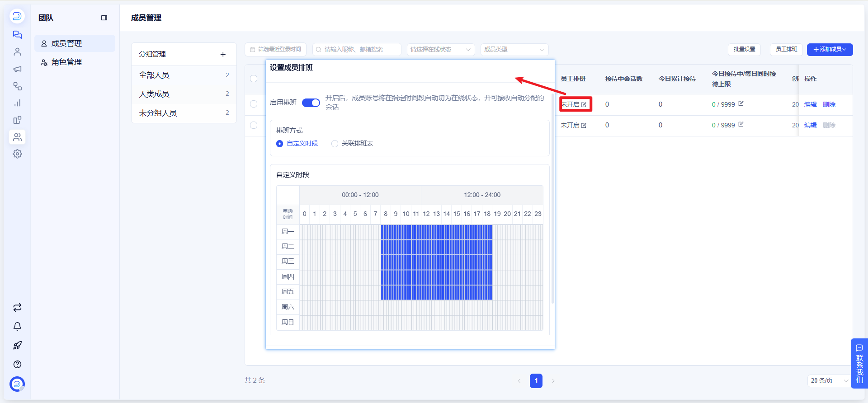Select the 关联排班表 radio option
The width and height of the screenshot is (868, 403).
[x=352, y=143]
